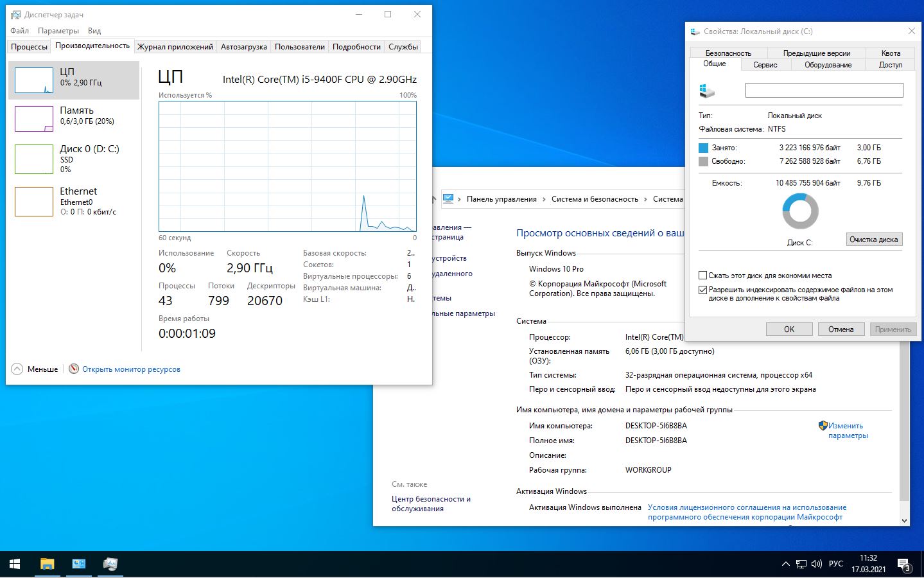Click the disk usage donut chart
Screen dimensions: 924x578
tap(800, 211)
